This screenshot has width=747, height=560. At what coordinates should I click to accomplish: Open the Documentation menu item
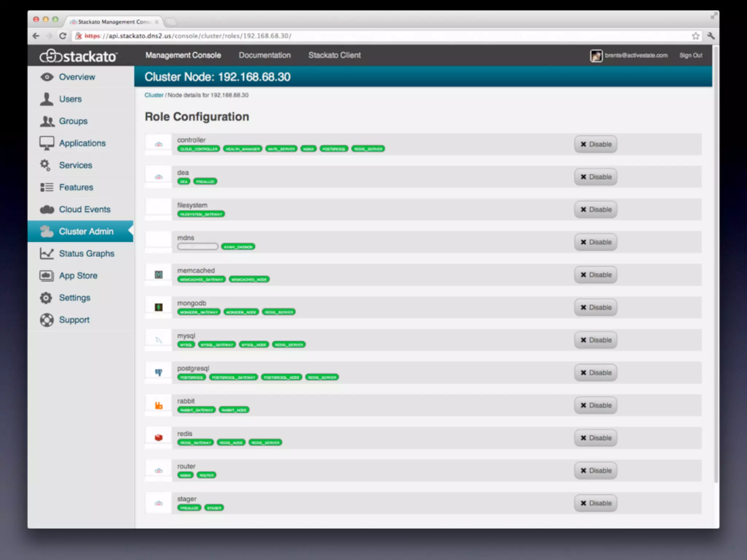[x=264, y=55]
